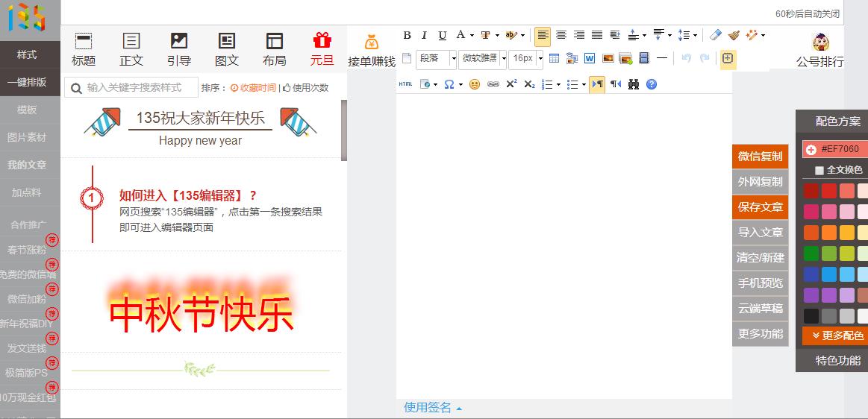This screenshot has width=868, height=419.
Task: Pick the dark blue color swatch
Action: point(811,274)
